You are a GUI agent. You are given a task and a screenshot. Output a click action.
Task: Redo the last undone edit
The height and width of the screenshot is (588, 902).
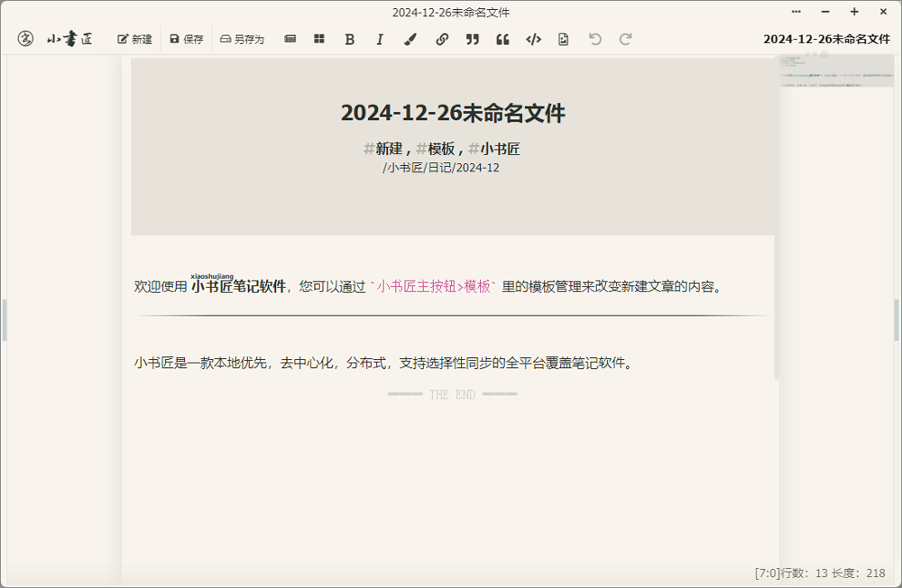tap(625, 39)
